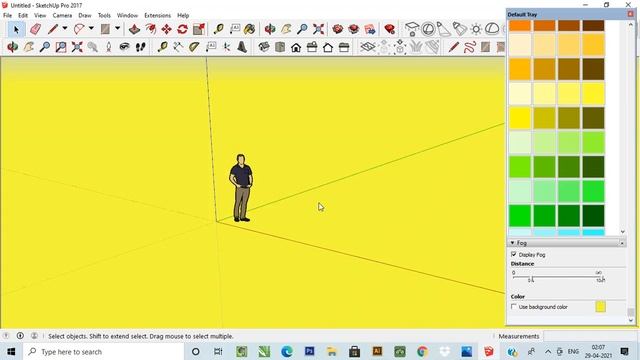Click the taskbar search box
The image size is (640, 360).
104,351
